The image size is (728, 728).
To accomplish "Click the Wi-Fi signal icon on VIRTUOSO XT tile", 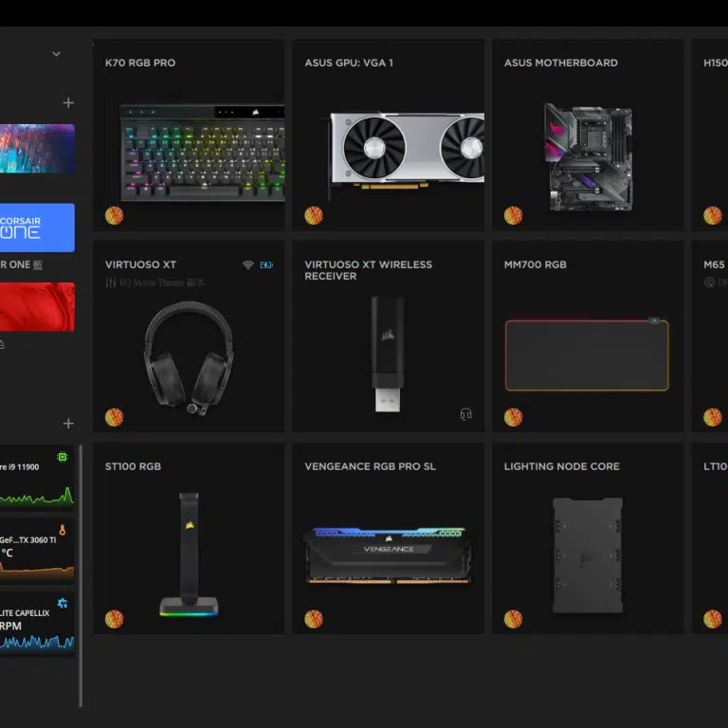I will (248, 265).
